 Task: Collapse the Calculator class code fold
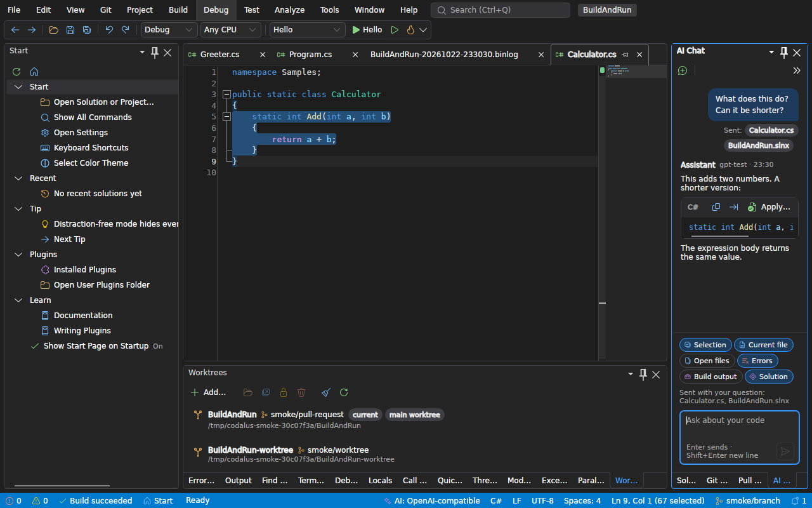point(226,95)
